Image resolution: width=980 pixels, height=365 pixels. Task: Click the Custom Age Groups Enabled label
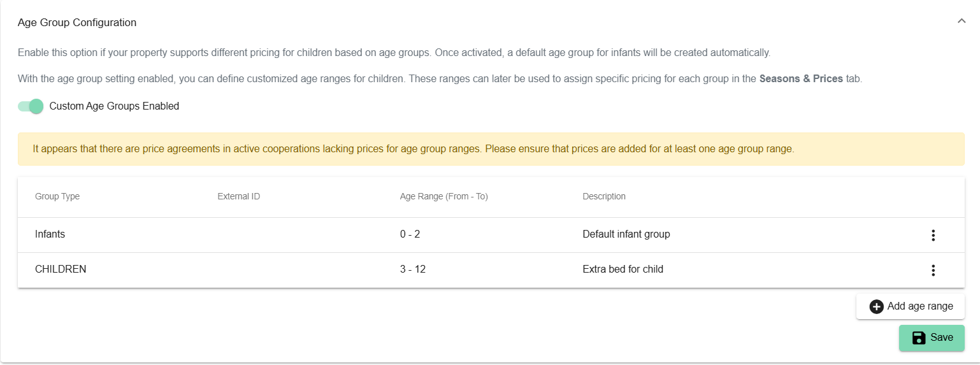[114, 106]
